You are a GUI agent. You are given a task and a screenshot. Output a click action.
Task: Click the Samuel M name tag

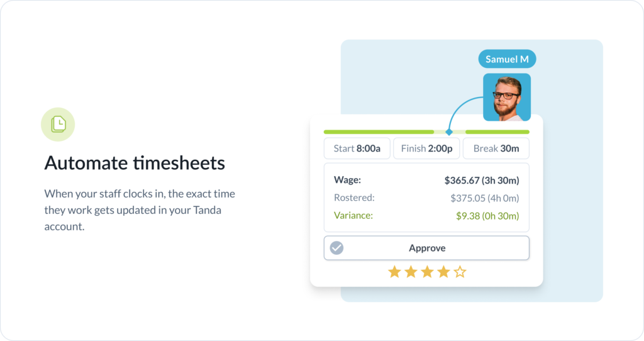click(508, 59)
